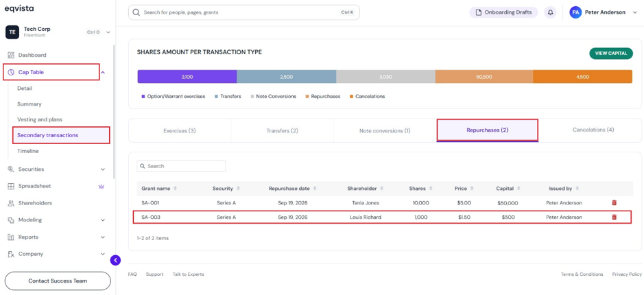The image size is (644, 295).
Task: Open Secondary transactions page
Action: coord(61,135)
